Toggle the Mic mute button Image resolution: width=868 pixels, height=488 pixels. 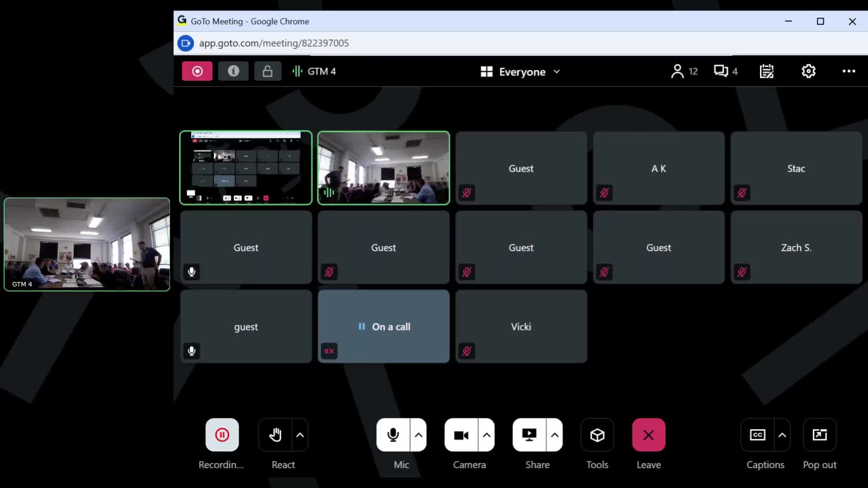pyautogui.click(x=393, y=435)
